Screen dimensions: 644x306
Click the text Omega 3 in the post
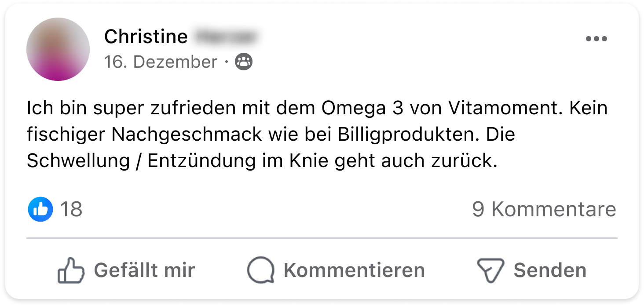point(362,108)
